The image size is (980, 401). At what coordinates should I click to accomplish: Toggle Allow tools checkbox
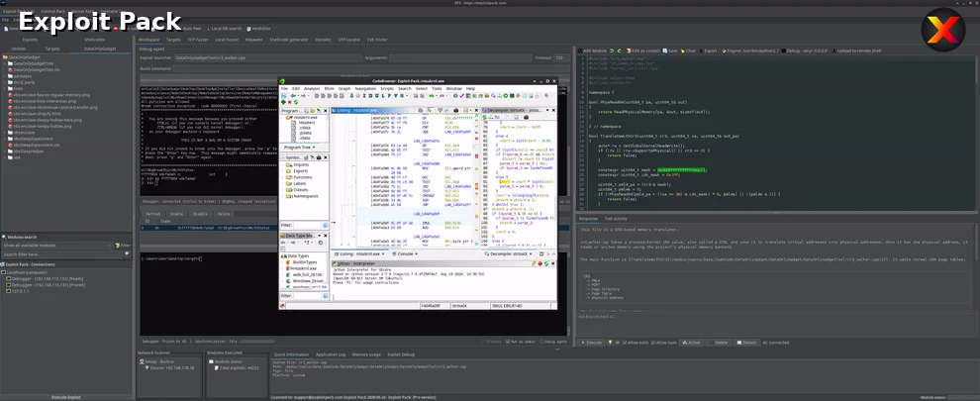(653, 343)
